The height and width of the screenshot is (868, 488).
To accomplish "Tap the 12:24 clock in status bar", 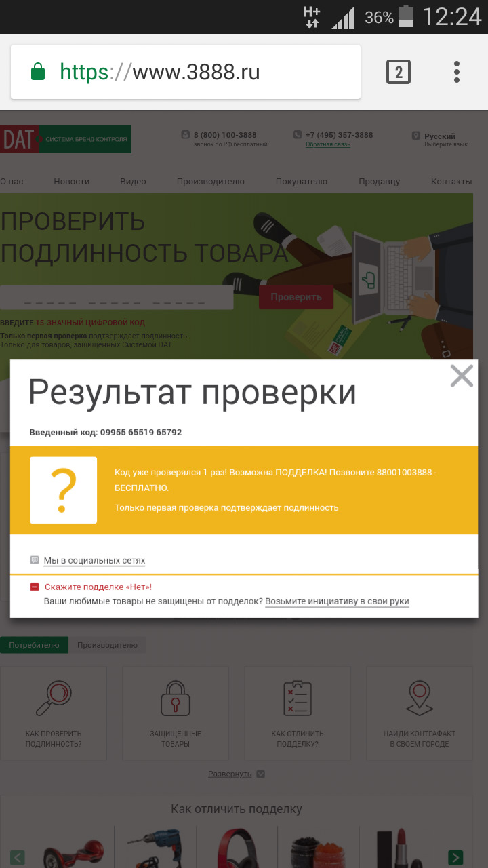I will point(452,17).
